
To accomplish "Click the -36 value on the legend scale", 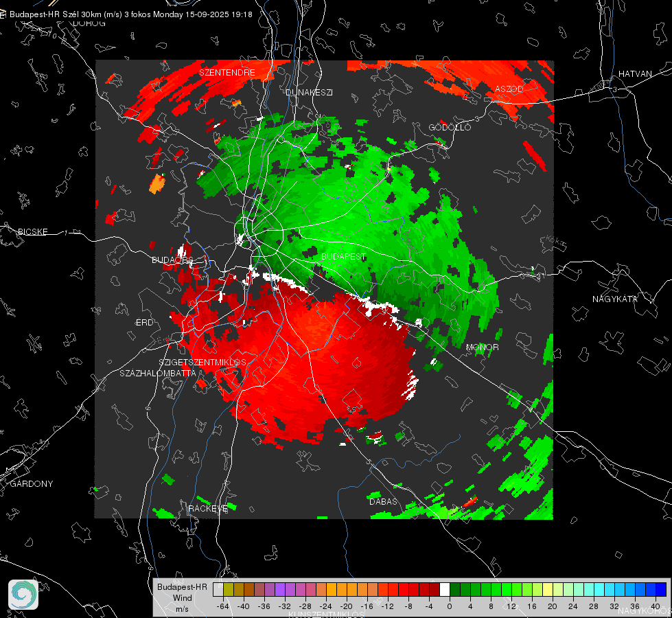I will (264, 606).
